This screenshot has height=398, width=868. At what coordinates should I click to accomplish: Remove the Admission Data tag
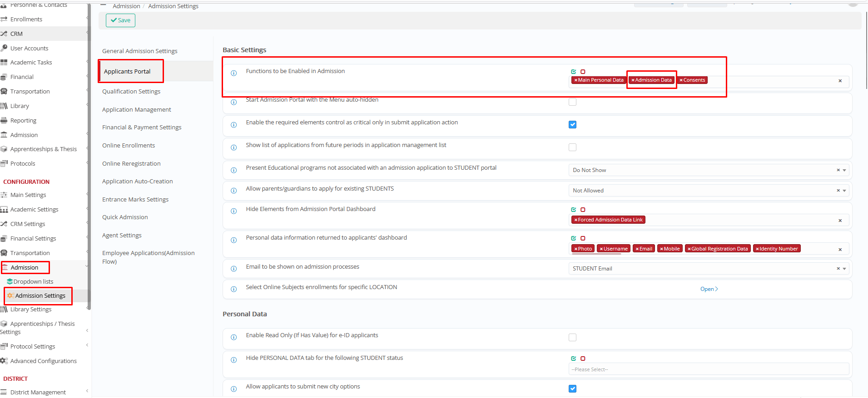(633, 80)
